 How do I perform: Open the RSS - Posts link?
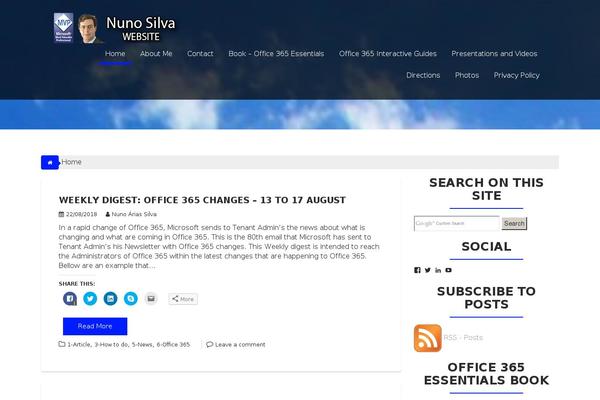(463, 338)
